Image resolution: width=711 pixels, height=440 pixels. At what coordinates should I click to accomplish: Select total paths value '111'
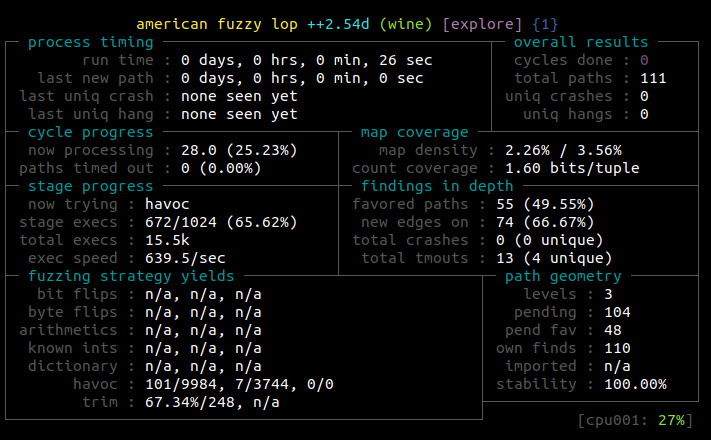653,78
